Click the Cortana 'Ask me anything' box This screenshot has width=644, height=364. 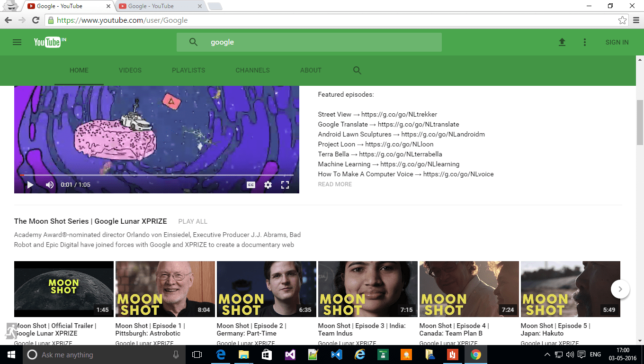click(x=104, y=355)
